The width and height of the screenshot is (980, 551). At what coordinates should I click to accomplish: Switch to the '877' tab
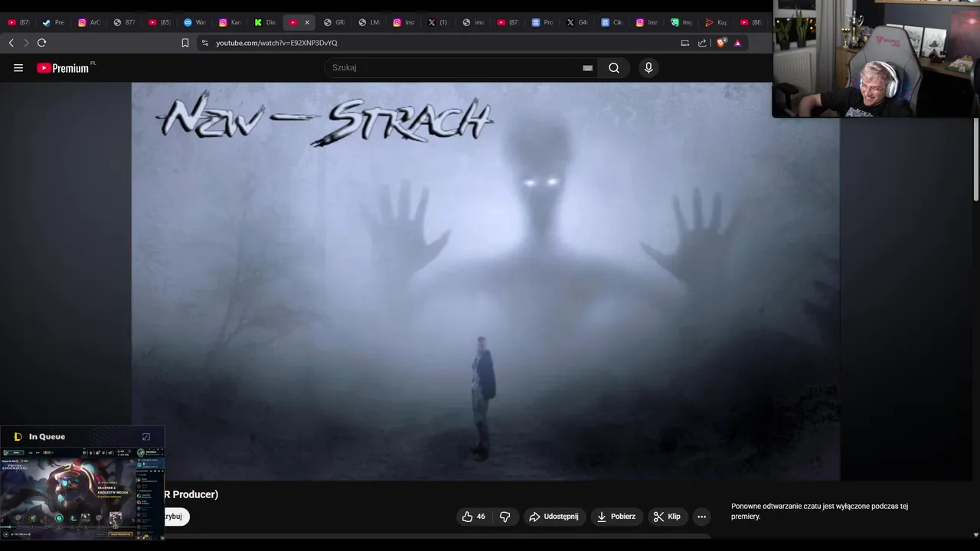[x=124, y=22]
